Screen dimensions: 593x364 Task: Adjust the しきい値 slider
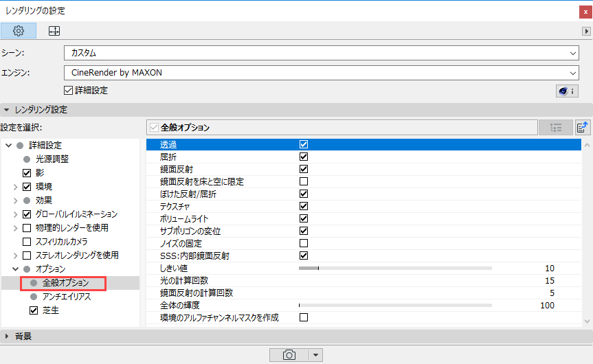pos(395,268)
